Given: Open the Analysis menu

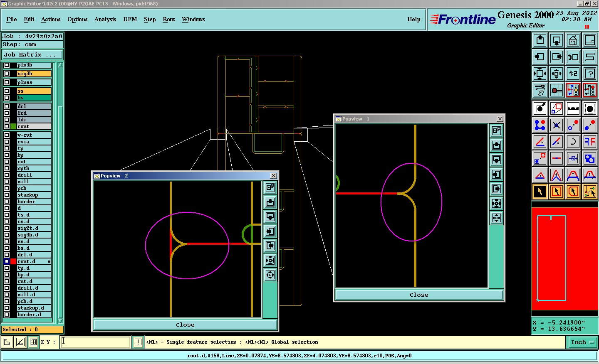Looking at the screenshot, I should coord(105,19).
